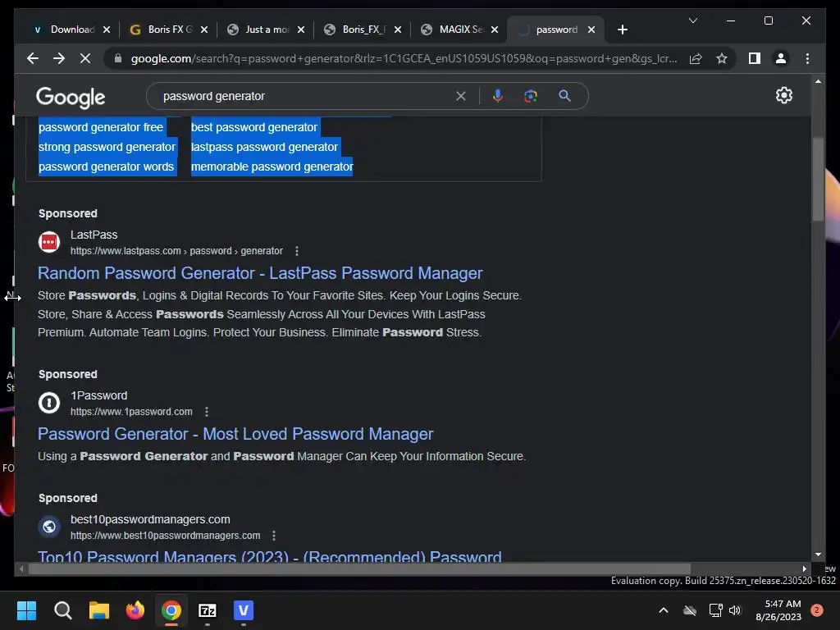View site info via the padlock icon
The image size is (840, 630).
118,58
